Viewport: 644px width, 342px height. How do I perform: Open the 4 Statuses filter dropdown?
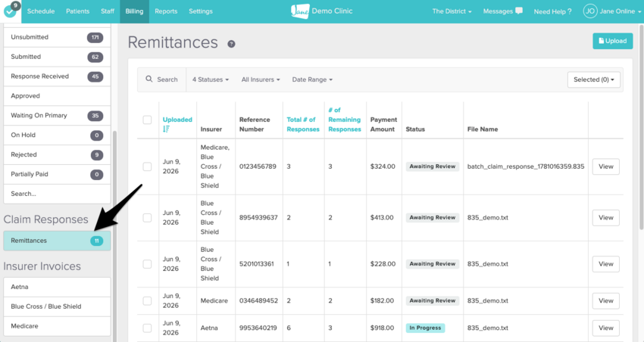(x=211, y=79)
